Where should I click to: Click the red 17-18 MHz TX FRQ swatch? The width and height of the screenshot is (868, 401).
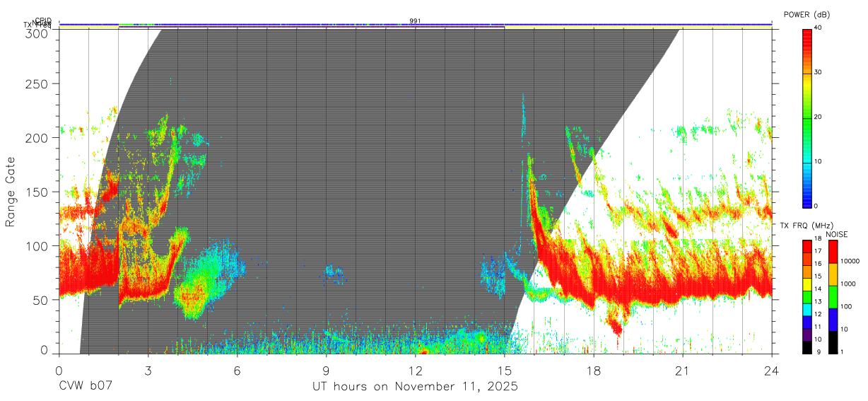(x=807, y=246)
